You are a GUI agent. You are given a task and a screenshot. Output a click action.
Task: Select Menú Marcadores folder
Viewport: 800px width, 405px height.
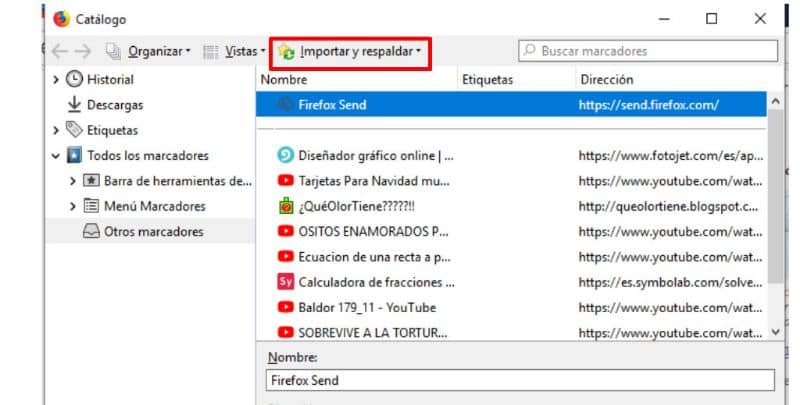click(155, 207)
